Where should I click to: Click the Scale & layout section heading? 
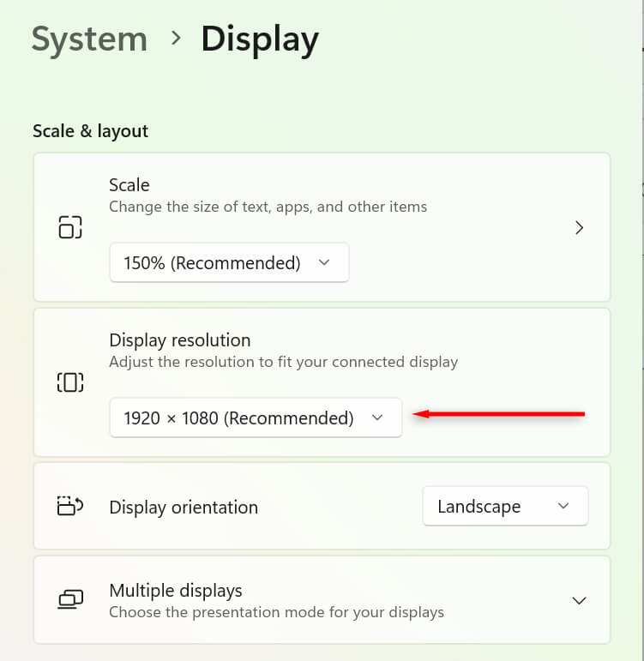point(90,131)
